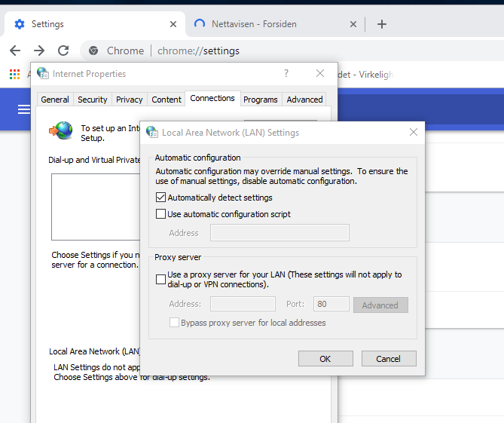This screenshot has width=504, height=423.
Task: Close the LAN Settings dialog
Action: coord(414,132)
